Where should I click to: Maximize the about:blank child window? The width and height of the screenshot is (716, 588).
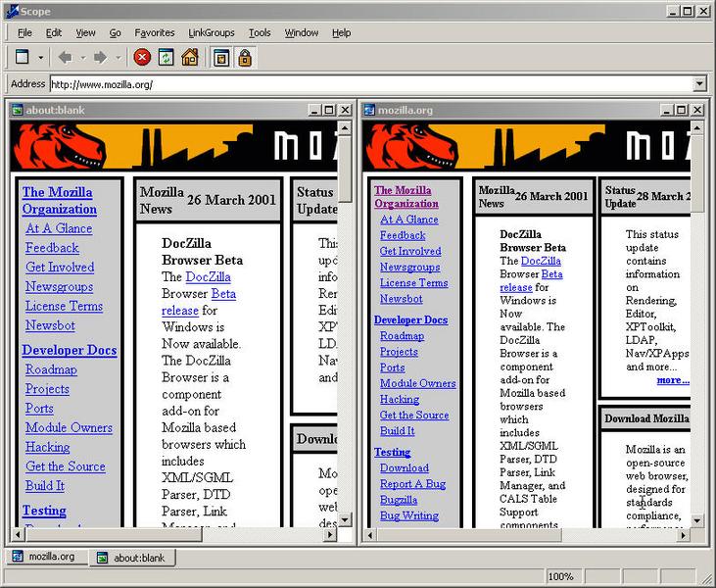tap(329, 110)
